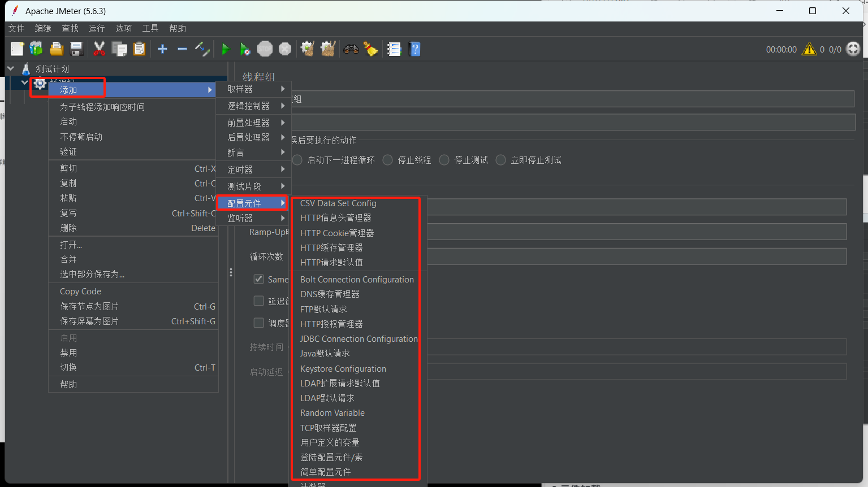Select the 停止测试 radio button

click(444, 160)
